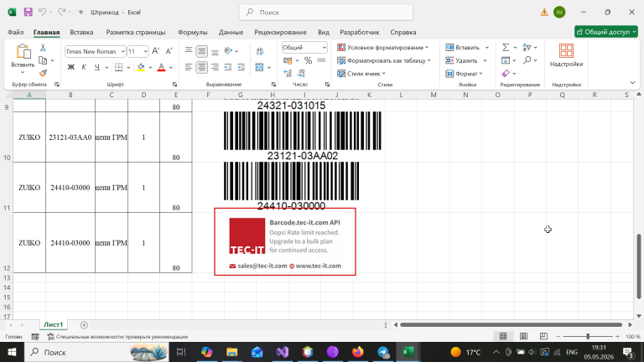This screenshot has height=362, width=644.
Task: Open the number format Общий dropdown
Action: [x=324, y=48]
